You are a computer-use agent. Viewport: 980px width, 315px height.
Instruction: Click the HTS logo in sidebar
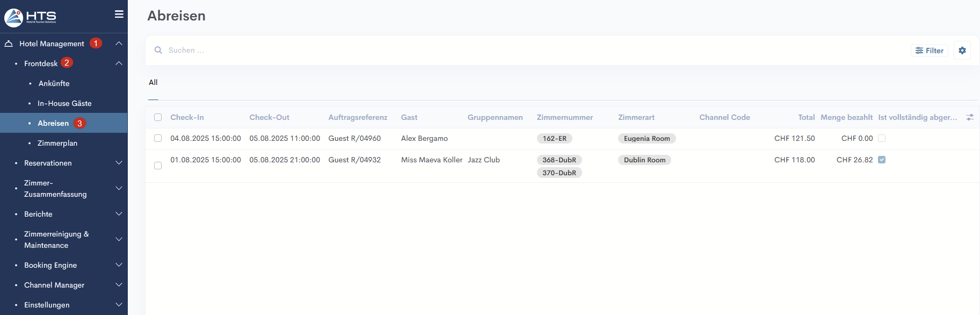click(x=30, y=17)
